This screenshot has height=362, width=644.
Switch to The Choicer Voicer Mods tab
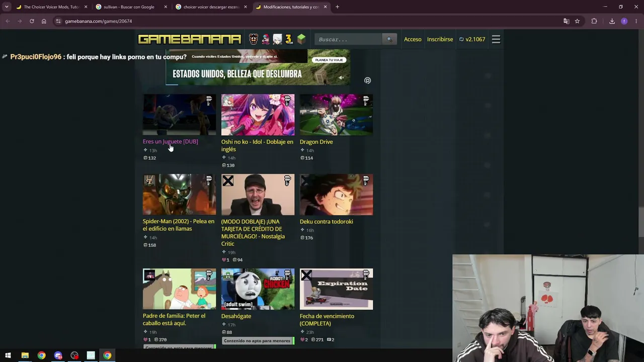(51, 7)
